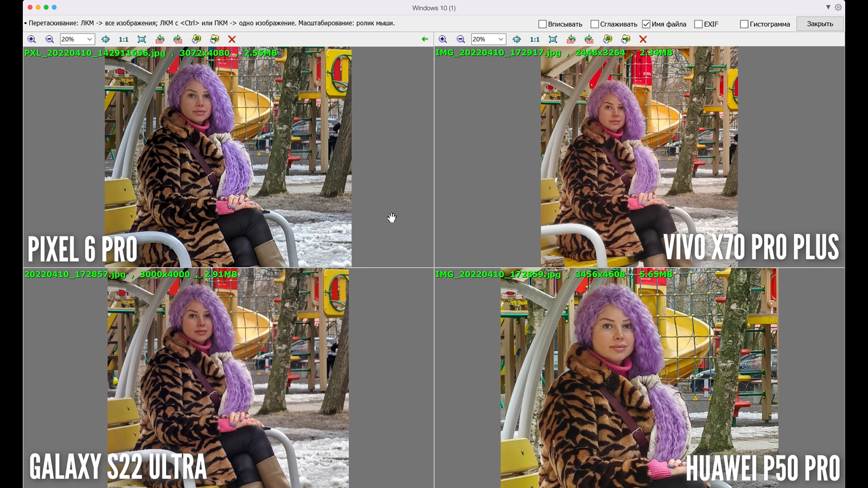Open the left 20% zoom dropdown
The width and height of the screenshot is (868, 488).
[x=90, y=39]
